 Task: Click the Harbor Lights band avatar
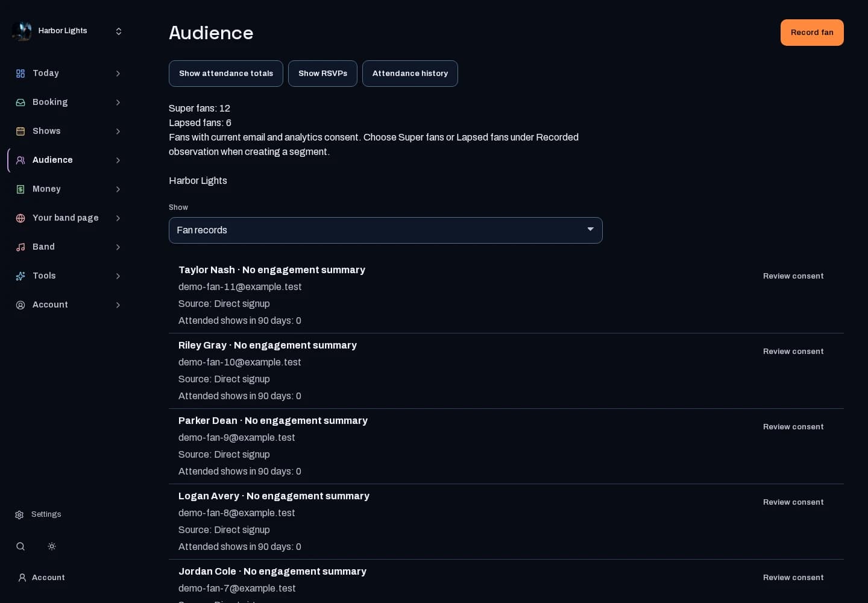[22, 31]
